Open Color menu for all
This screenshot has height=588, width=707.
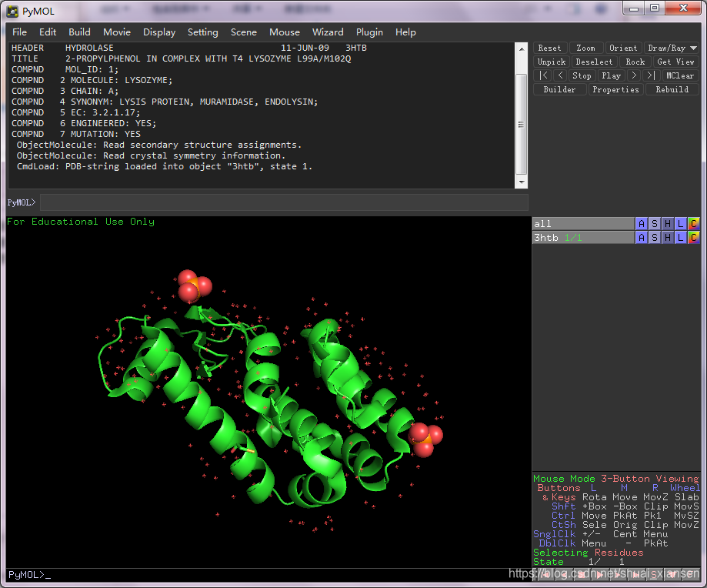pos(694,224)
